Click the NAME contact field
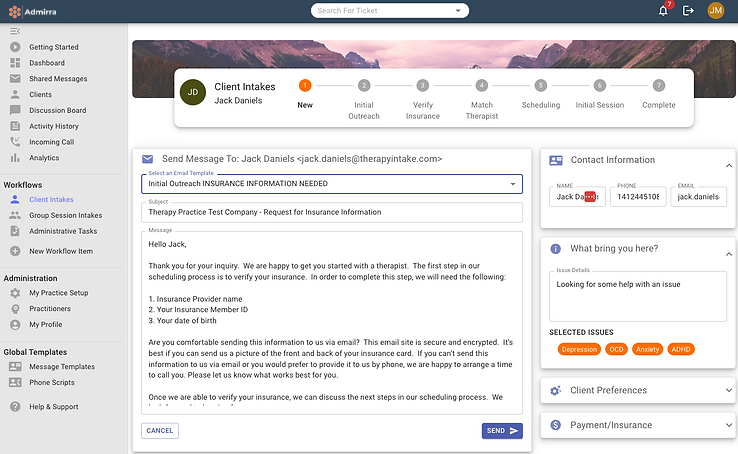Screen dimensions: 738x454 577,197
